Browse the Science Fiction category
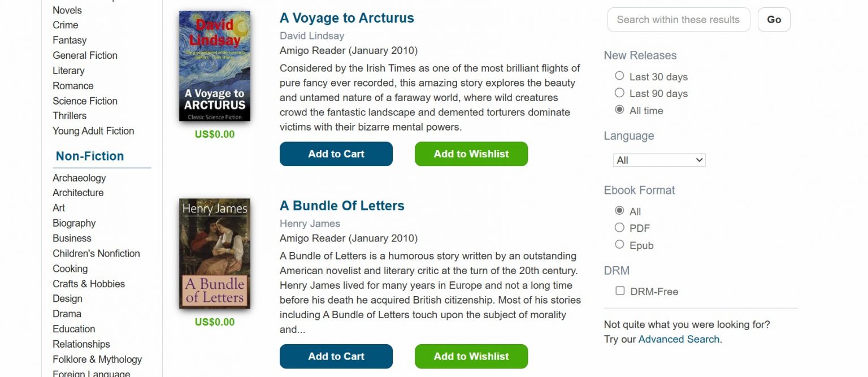Image resolution: width=868 pixels, height=377 pixels. tap(85, 101)
